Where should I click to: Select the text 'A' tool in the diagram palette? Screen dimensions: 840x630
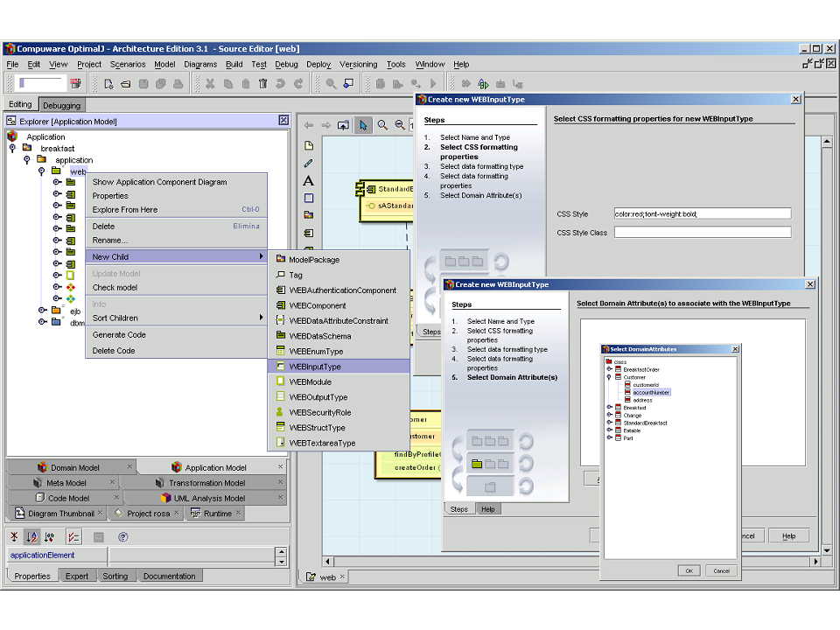[309, 181]
